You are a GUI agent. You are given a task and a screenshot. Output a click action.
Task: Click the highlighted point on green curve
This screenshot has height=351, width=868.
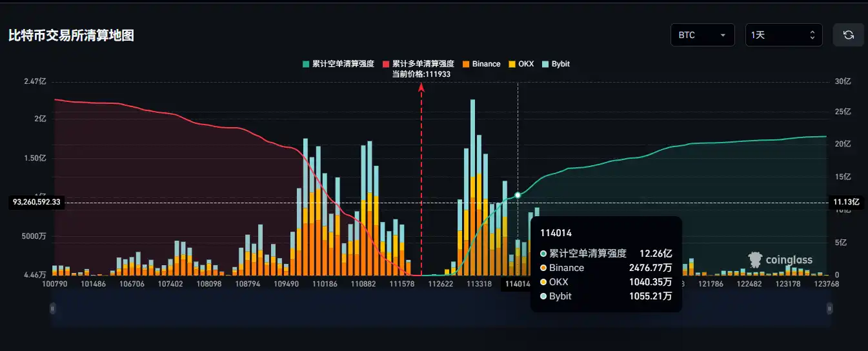tap(518, 195)
